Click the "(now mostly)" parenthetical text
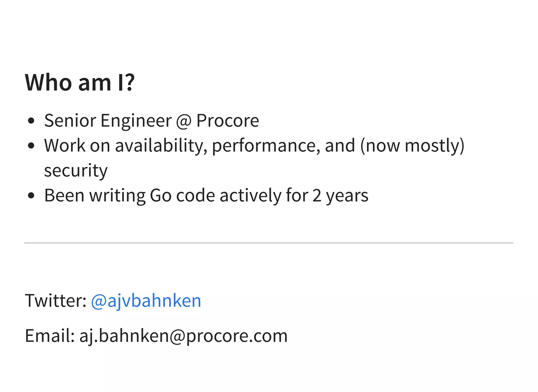 (412, 146)
